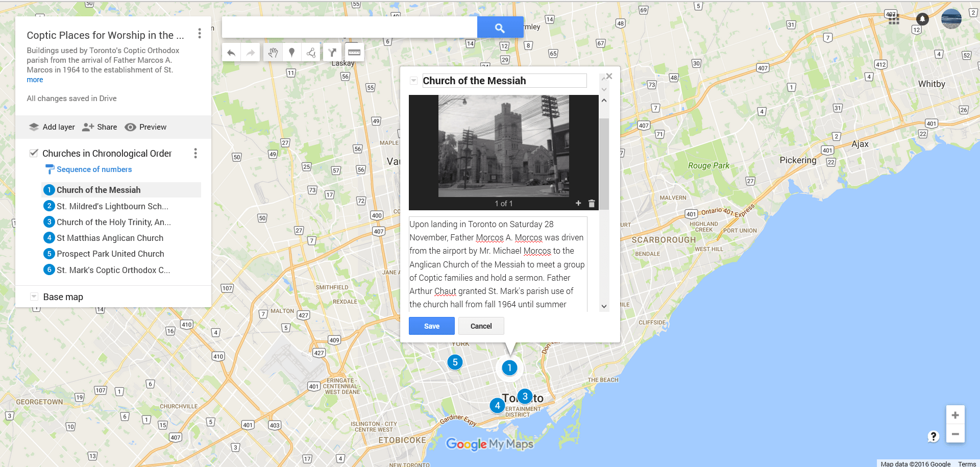Open layer options three-dot menu
Screen dimensions: 980x467
[x=195, y=153]
